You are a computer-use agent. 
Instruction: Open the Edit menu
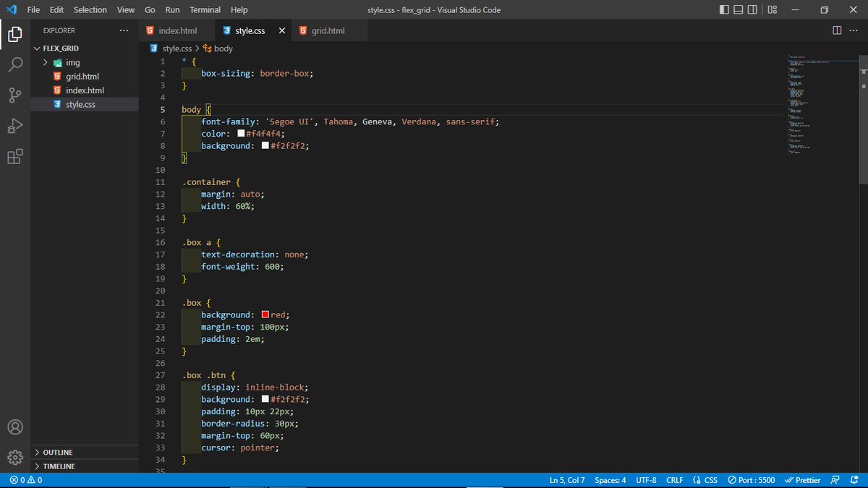[57, 9]
